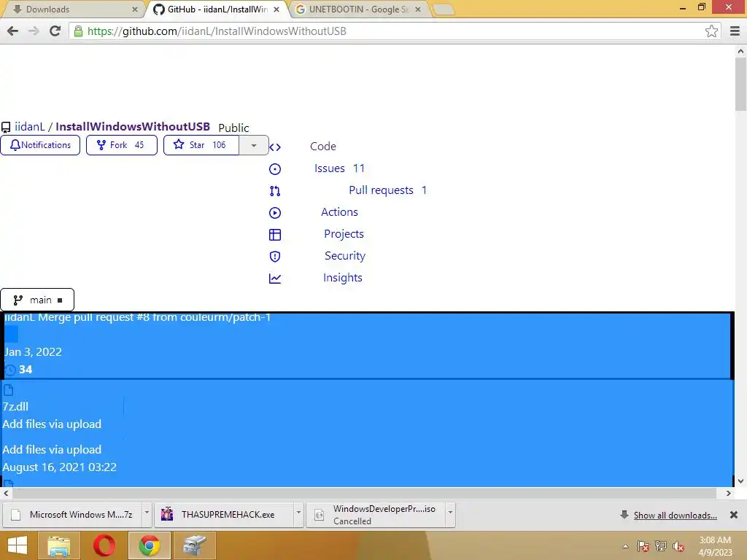This screenshot has height=560, width=747.
Task: Bookmark this page with the star icon
Action: pos(711,31)
